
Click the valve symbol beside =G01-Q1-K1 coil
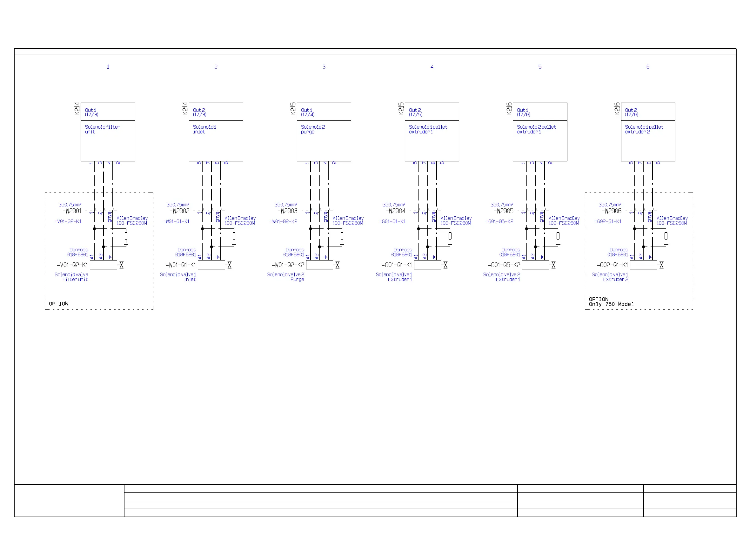click(445, 265)
